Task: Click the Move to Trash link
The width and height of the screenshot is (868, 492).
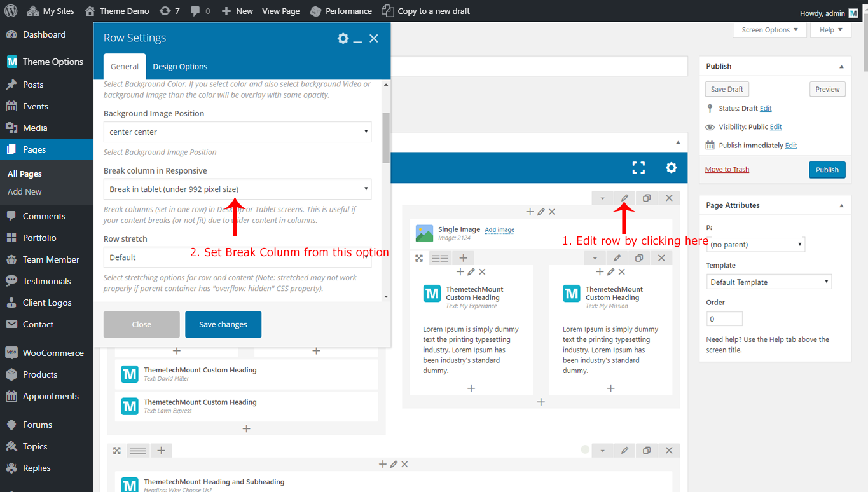Action: [727, 170]
